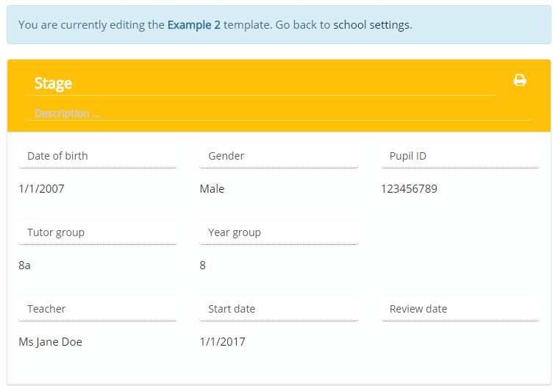Click the printer icon in yellow header
Viewport: 558px width, 392px height.
pos(520,80)
